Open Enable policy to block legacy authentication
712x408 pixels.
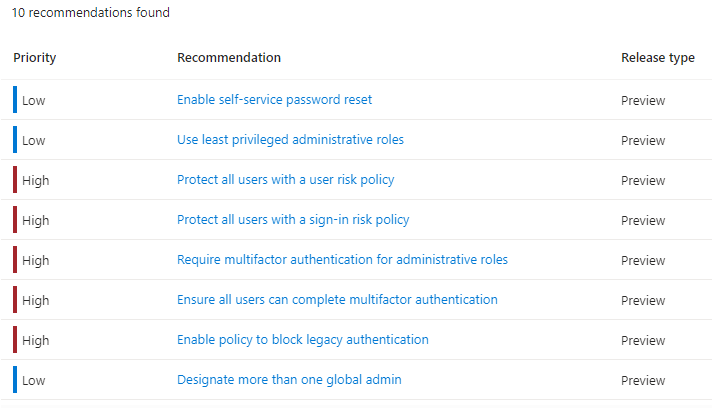click(302, 340)
